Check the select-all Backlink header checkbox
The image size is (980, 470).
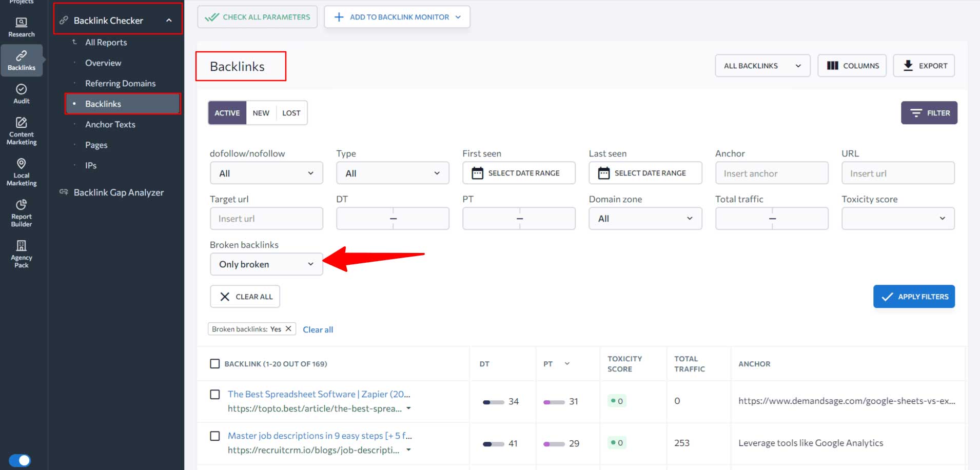point(215,364)
